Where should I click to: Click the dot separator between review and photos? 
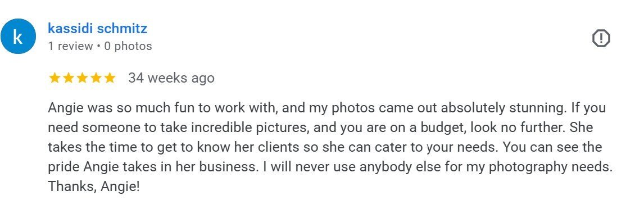(x=98, y=47)
